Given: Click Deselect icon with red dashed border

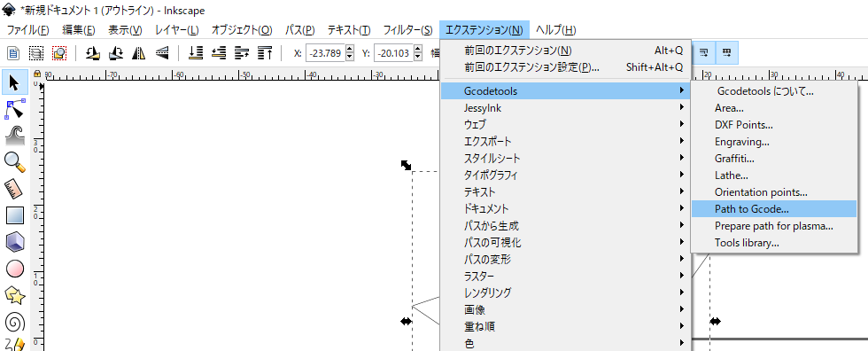Looking at the screenshot, I should [59, 53].
